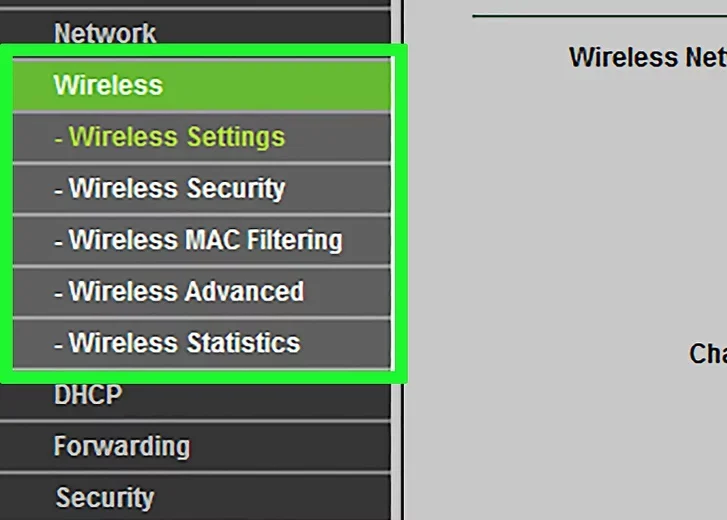View the Wireless Statistics page
Screen dimensions: 727x520
pyautogui.click(x=201, y=343)
